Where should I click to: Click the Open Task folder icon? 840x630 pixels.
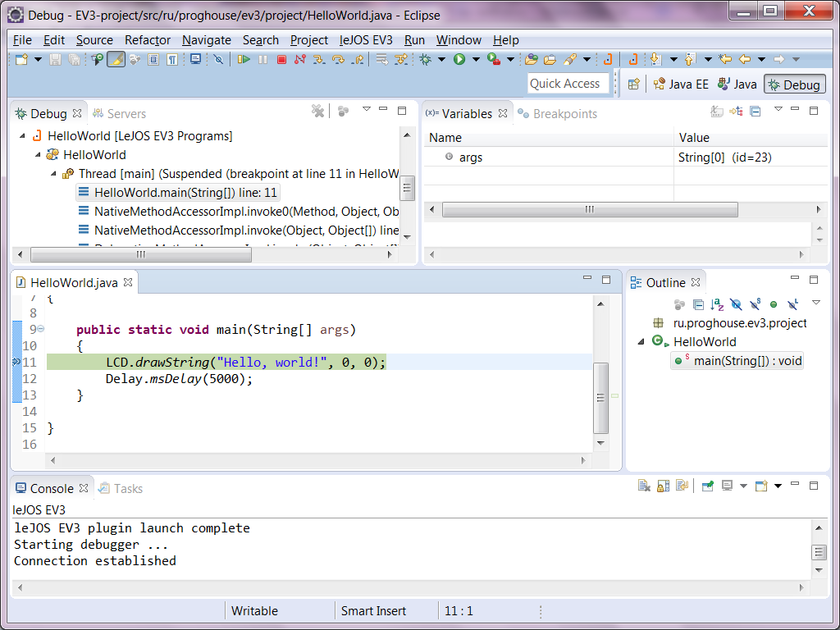click(x=550, y=59)
